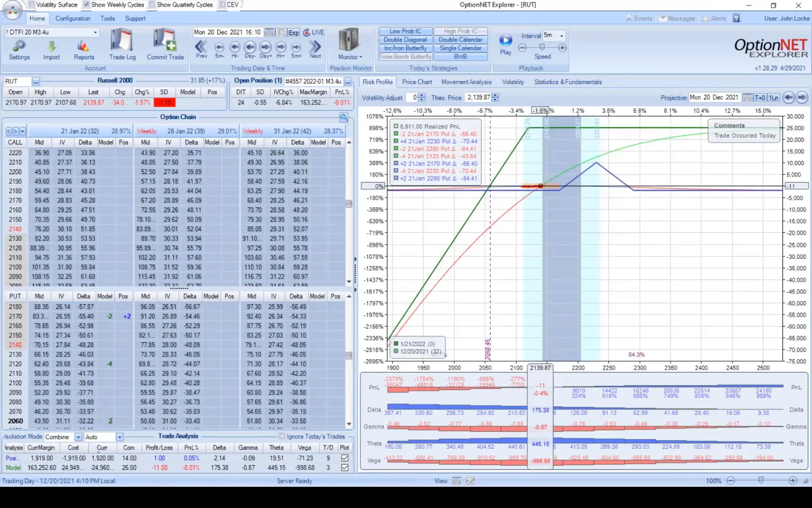The width and height of the screenshot is (812, 508).
Task: Select the Double Diagonal strategy
Action: click(406, 40)
